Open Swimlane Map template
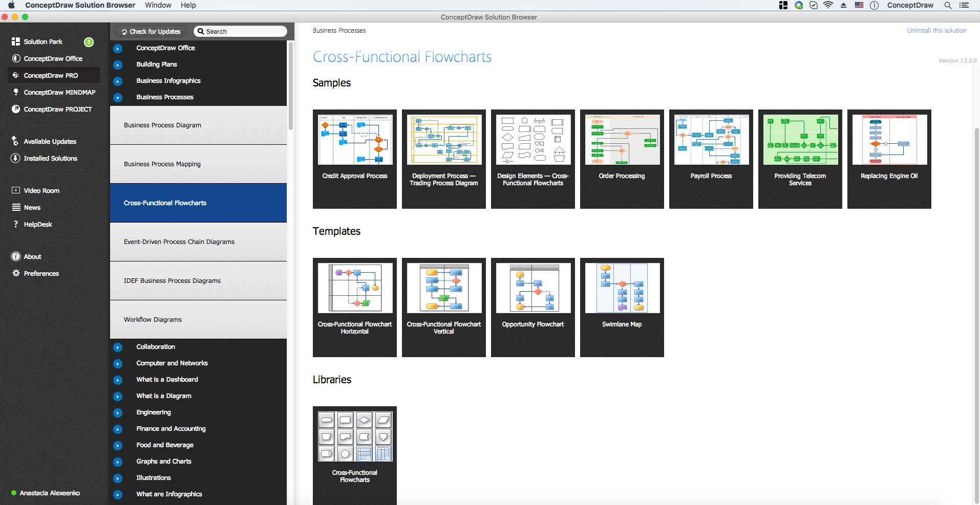The width and height of the screenshot is (980, 505). [622, 308]
